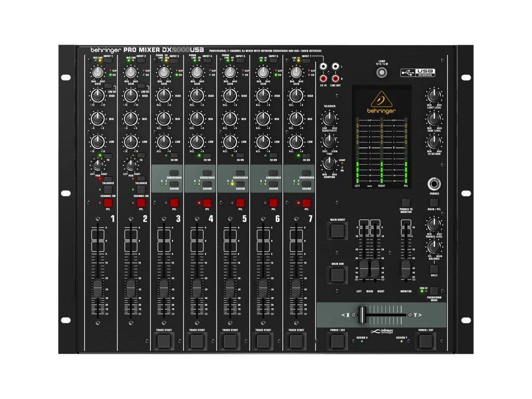Click the channel 6 gain knob
This screenshot has width=532, height=399.
point(263,73)
